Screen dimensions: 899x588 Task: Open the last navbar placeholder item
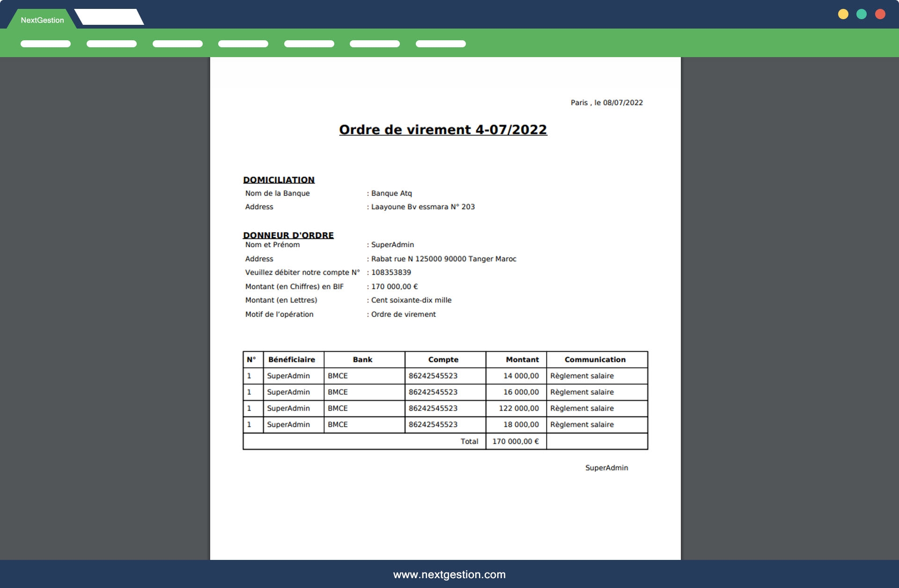441,44
